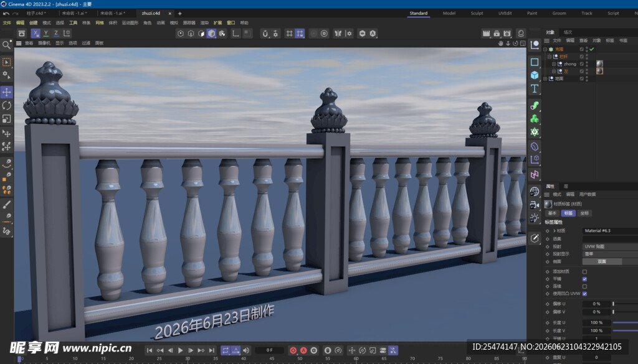Open the purple deformer bend icon
This screenshot has width=638, height=364.
coord(535,146)
